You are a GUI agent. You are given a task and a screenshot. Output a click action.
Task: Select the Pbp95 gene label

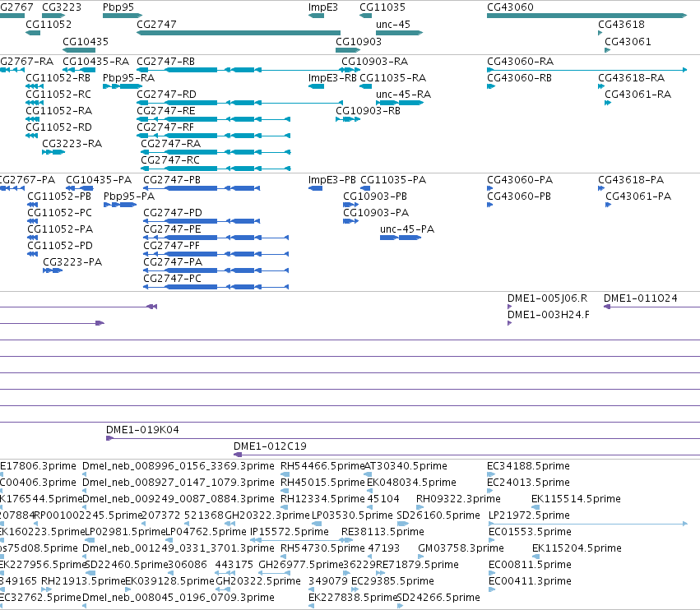click(118, 7)
